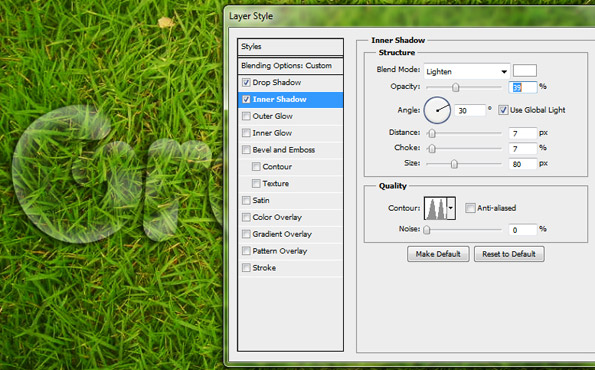The width and height of the screenshot is (595, 370).
Task: Enable the Inner Glow checkbox
Action: 246,133
